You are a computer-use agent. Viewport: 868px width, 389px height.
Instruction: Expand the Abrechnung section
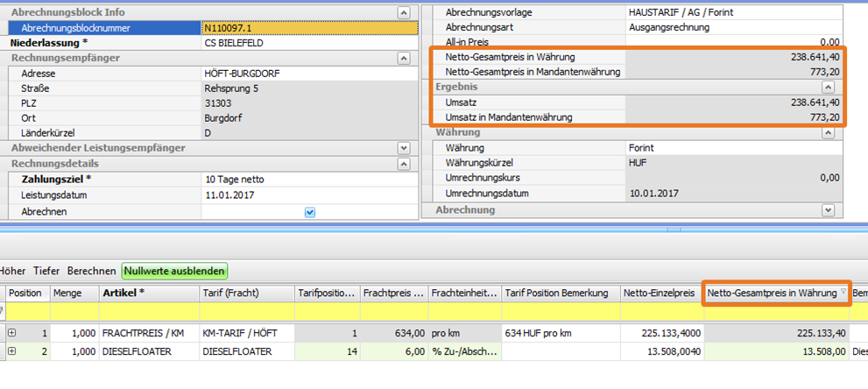(x=827, y=210)
